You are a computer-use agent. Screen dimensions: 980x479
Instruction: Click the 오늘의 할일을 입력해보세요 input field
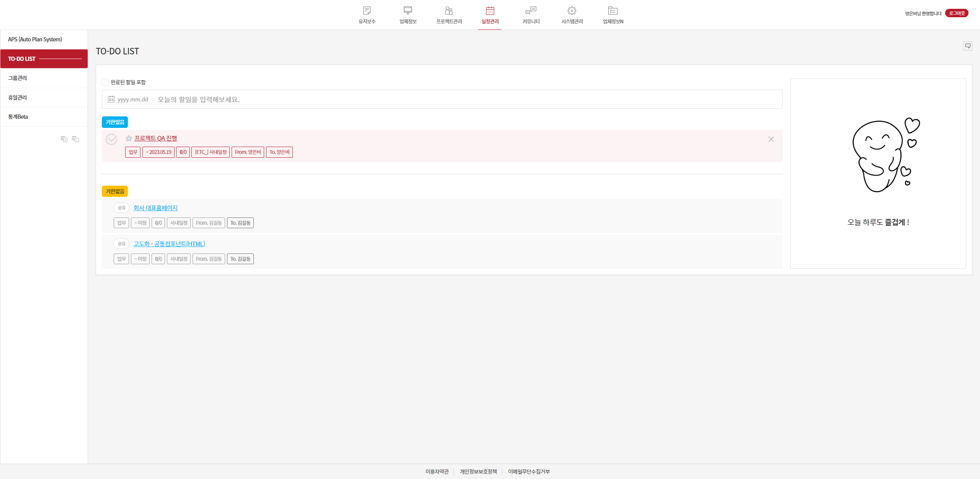(459, 100)
